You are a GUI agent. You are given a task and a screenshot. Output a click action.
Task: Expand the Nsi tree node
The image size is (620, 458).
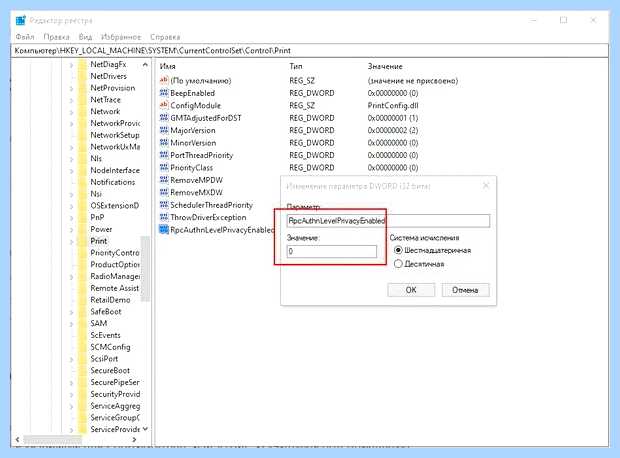tap(71, 194)
